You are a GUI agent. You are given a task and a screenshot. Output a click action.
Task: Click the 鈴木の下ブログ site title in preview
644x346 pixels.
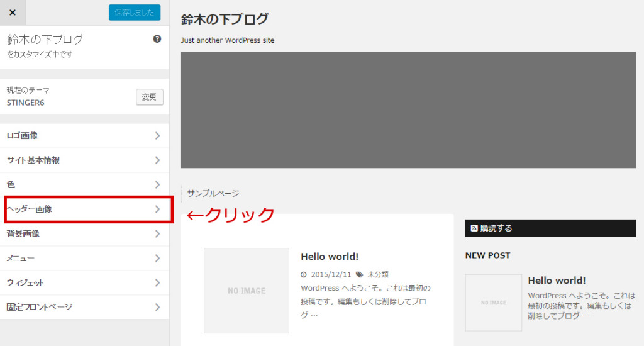225,20
